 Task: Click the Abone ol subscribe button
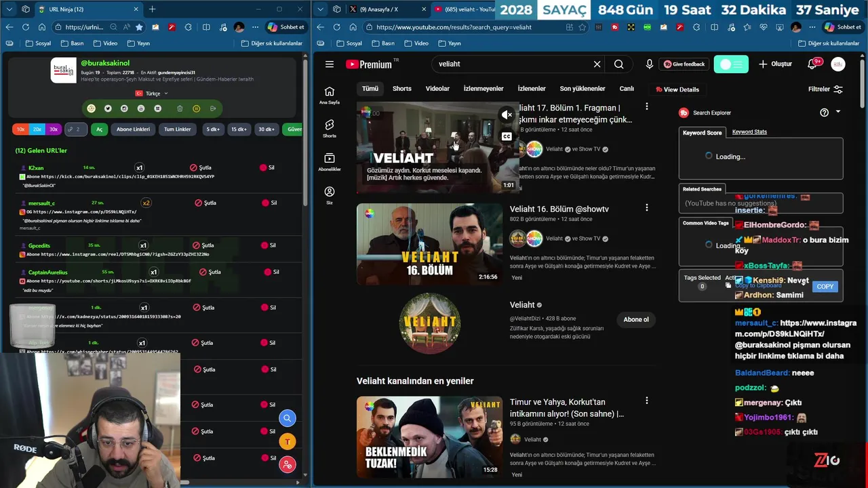point(636,319)
